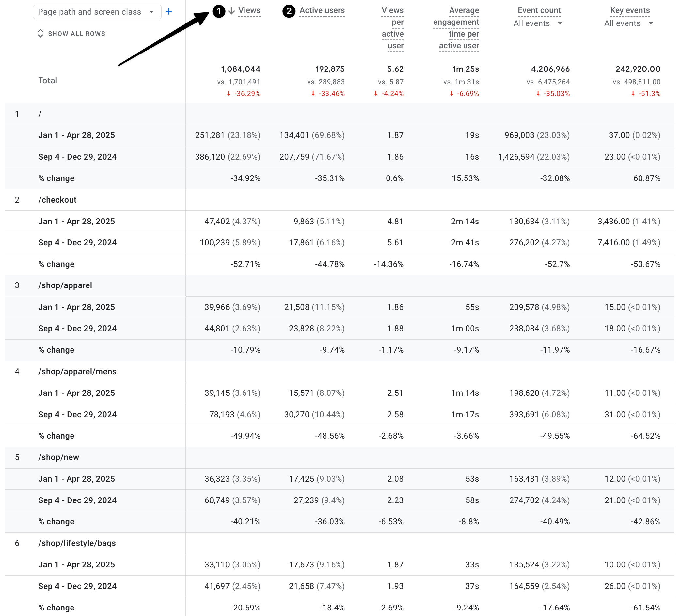Click the Total views value 1,084,044

click(x=241, y=69)
